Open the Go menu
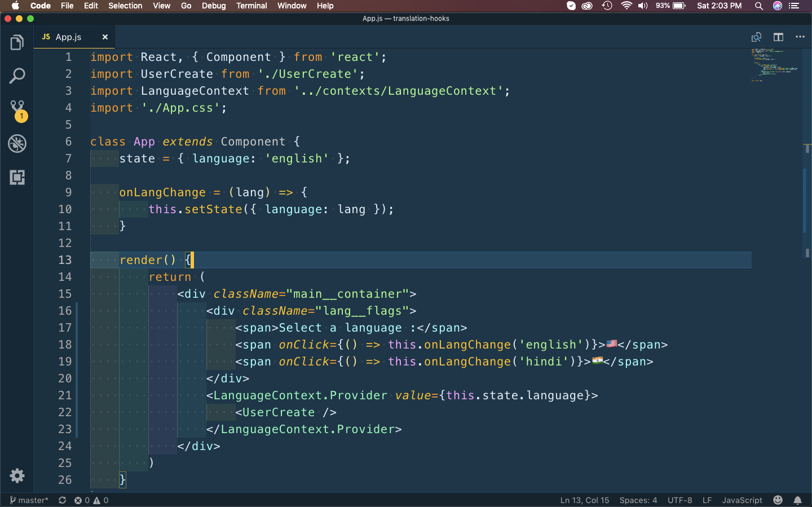This screenshot has height=507, width=812. (186, 6)
